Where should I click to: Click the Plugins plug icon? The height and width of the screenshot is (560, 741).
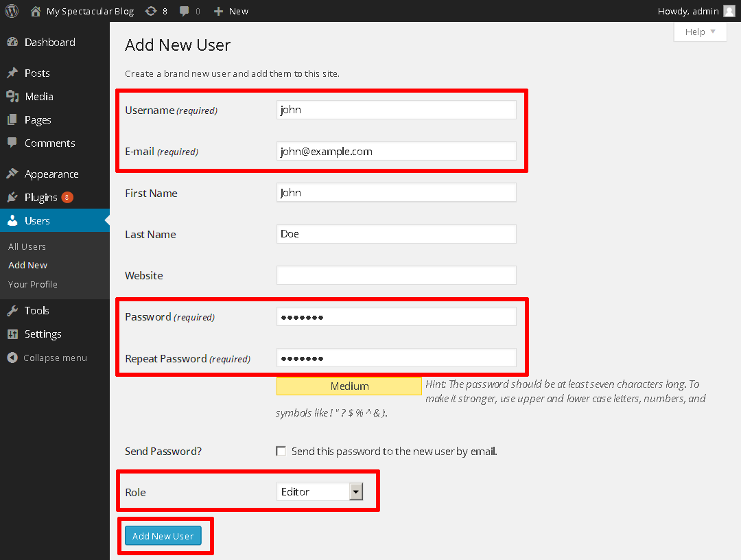(12, 198)
